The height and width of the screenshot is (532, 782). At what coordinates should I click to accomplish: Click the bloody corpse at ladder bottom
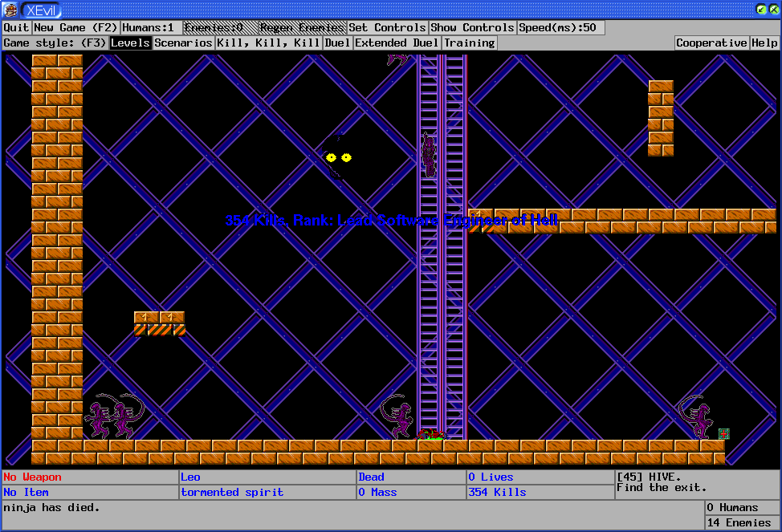[x=431, y=435]
